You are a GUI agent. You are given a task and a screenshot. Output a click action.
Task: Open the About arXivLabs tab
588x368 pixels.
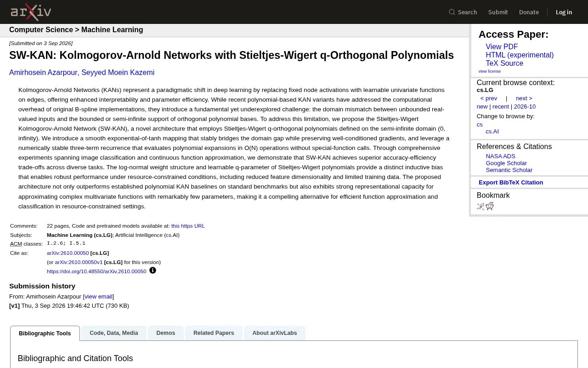tap(275, 333)
